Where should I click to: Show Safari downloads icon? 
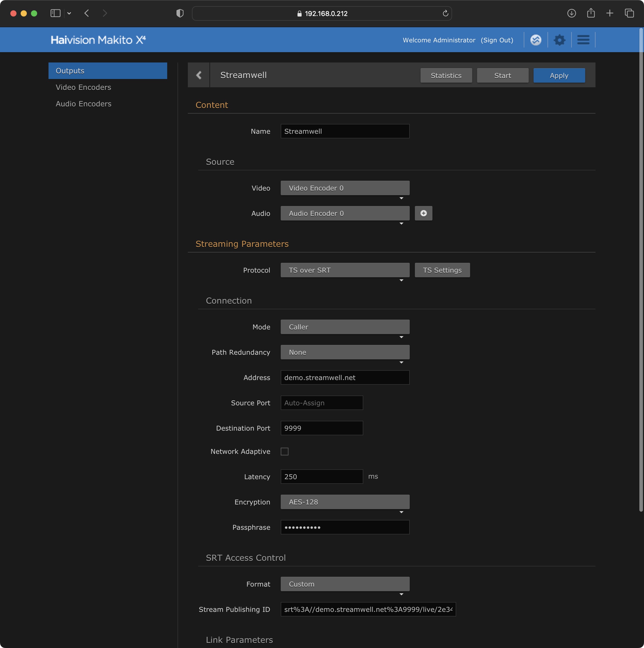[x=571, y=13]
